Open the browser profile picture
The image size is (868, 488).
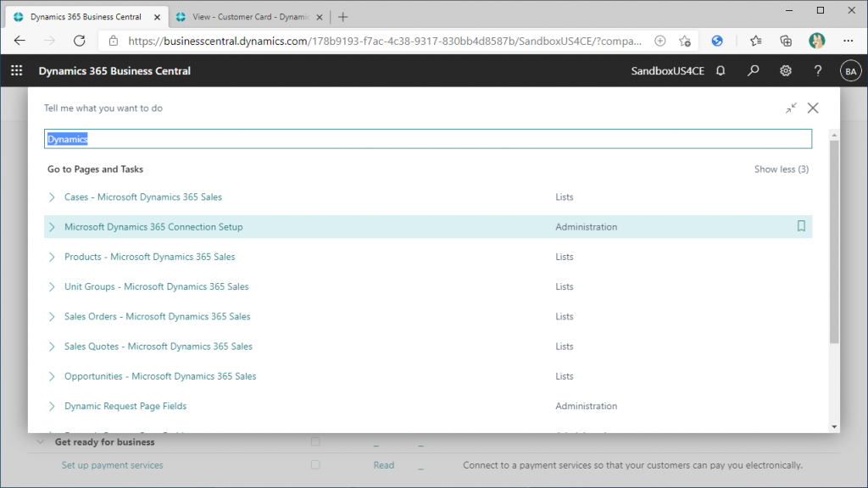[816, 41]
